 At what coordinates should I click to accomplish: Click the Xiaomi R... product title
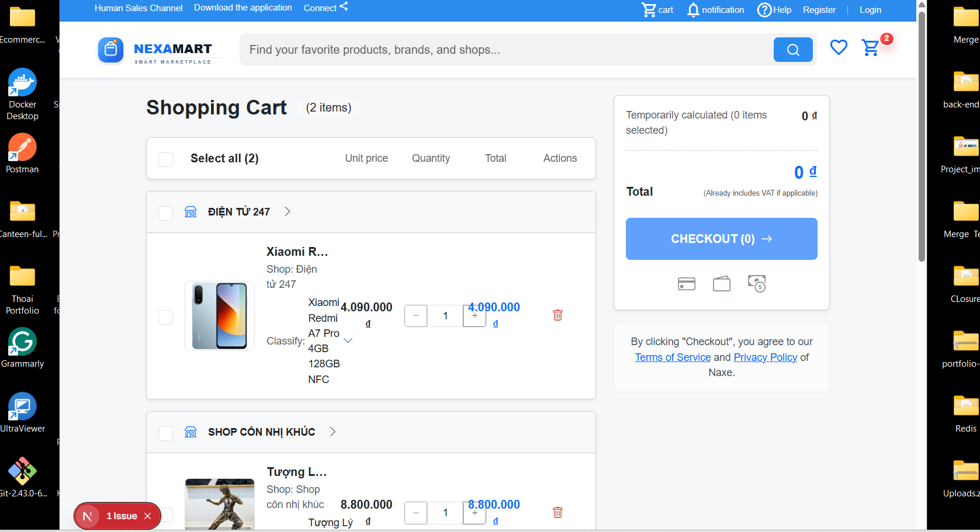[x=297, y=252]
